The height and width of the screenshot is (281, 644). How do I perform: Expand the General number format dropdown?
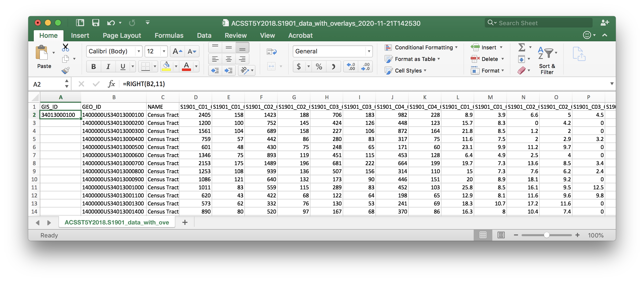coord(369,52)
